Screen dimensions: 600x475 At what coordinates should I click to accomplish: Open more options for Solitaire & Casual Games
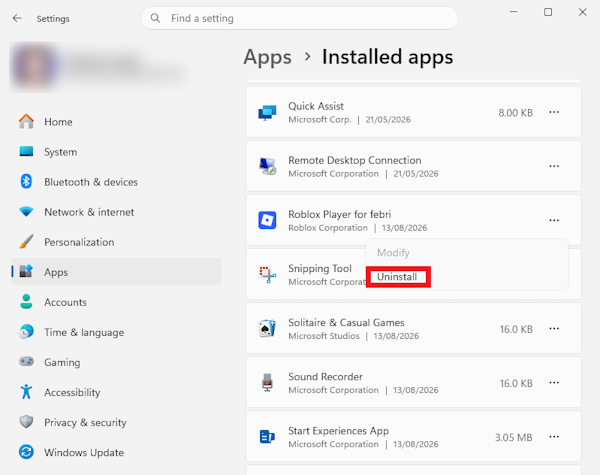pyautogui.click(x=554, y=328)
